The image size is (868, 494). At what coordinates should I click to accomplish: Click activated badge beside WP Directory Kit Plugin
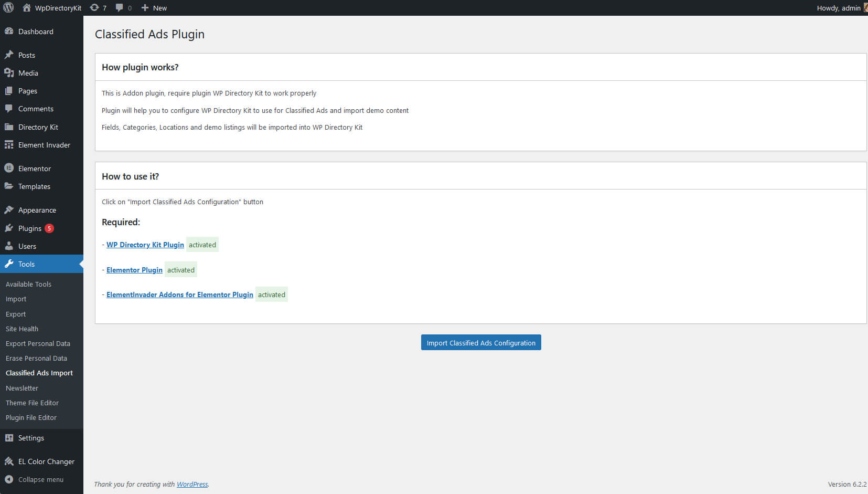point(202,245)
